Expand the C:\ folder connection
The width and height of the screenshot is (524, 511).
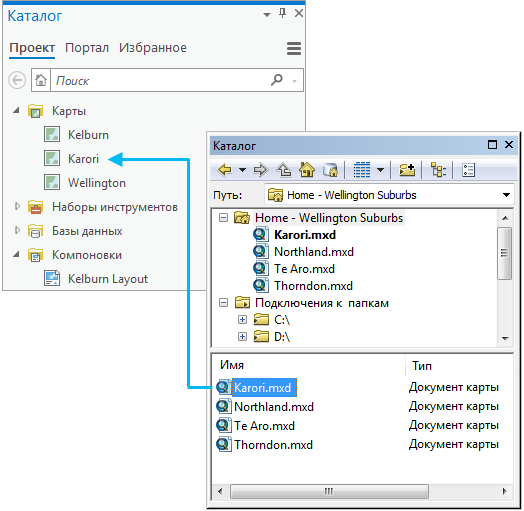tap(242, 320)
